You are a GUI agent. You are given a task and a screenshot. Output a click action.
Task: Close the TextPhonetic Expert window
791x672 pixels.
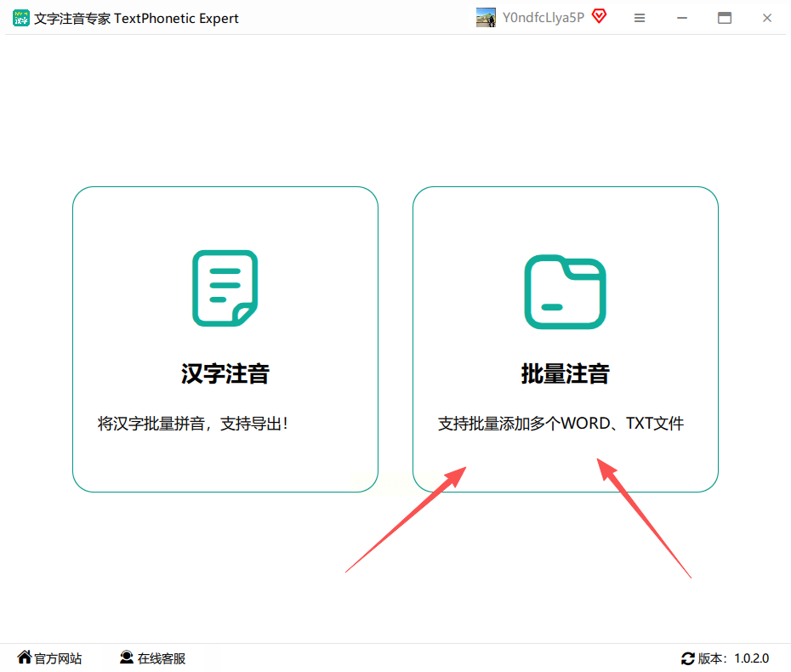click(x=767, y=18)
